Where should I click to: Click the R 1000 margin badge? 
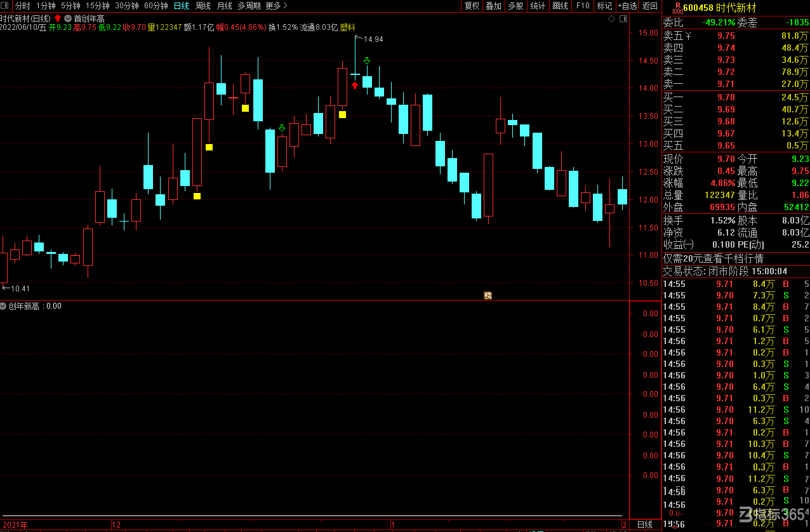coord(677,8)
